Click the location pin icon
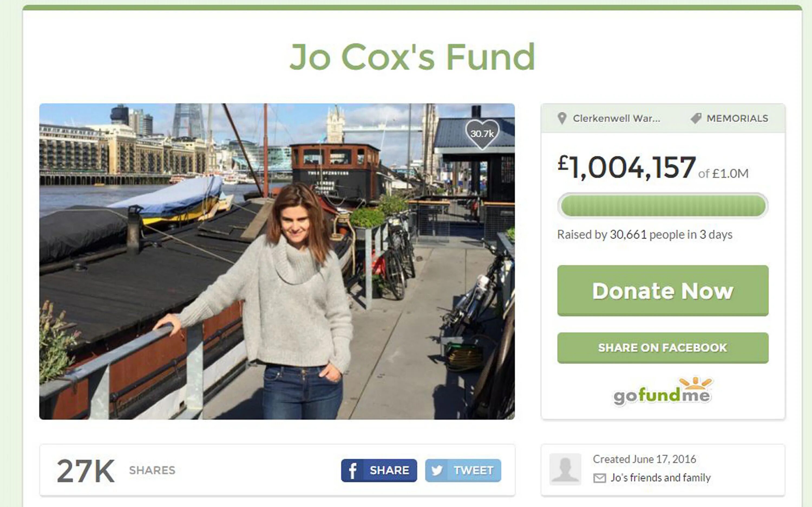Viewport: 812px width, 507px height. [x=562, y=118]
